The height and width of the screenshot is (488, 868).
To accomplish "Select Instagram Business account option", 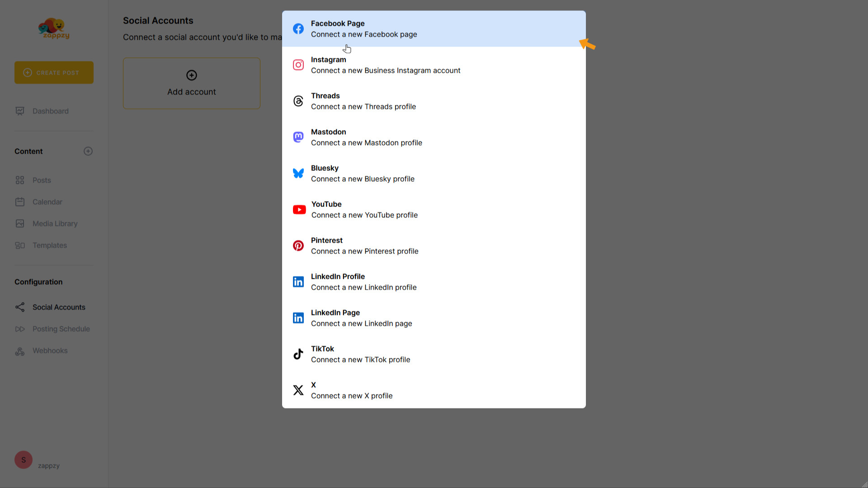I will pyautogui.click(x=434, y=65).
